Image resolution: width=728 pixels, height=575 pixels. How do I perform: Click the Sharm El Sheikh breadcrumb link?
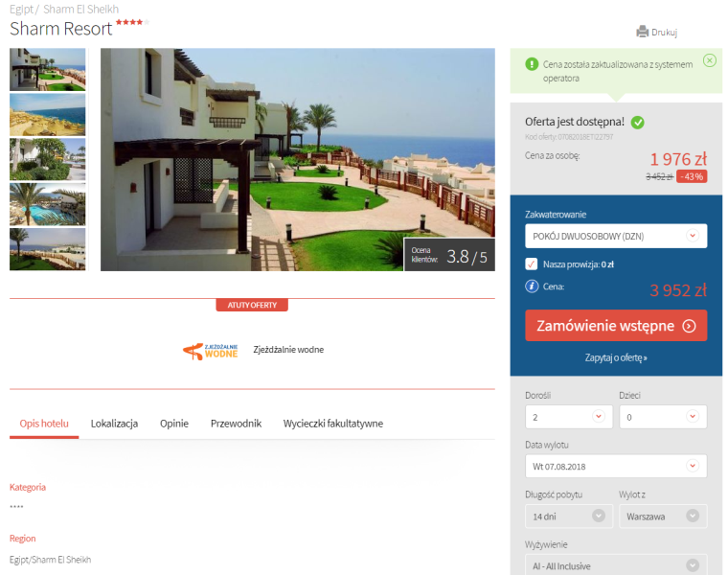click(80, 10)
